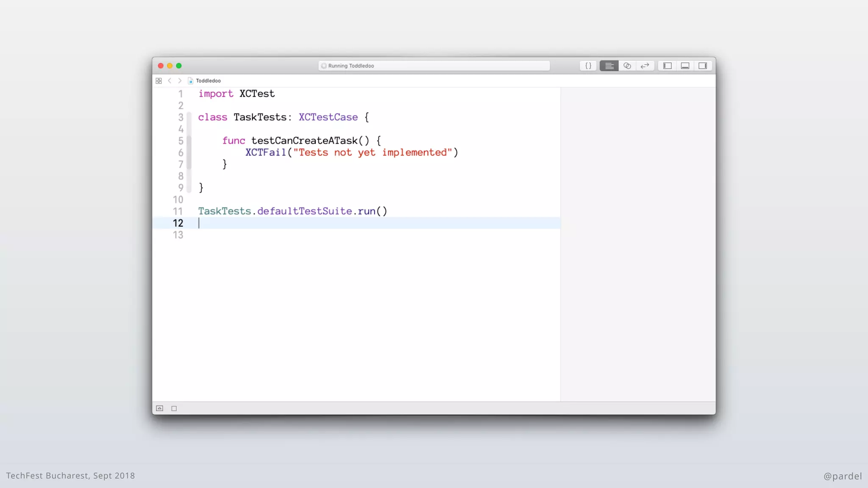Open the Version editor arrows icon

pos(645,66)
